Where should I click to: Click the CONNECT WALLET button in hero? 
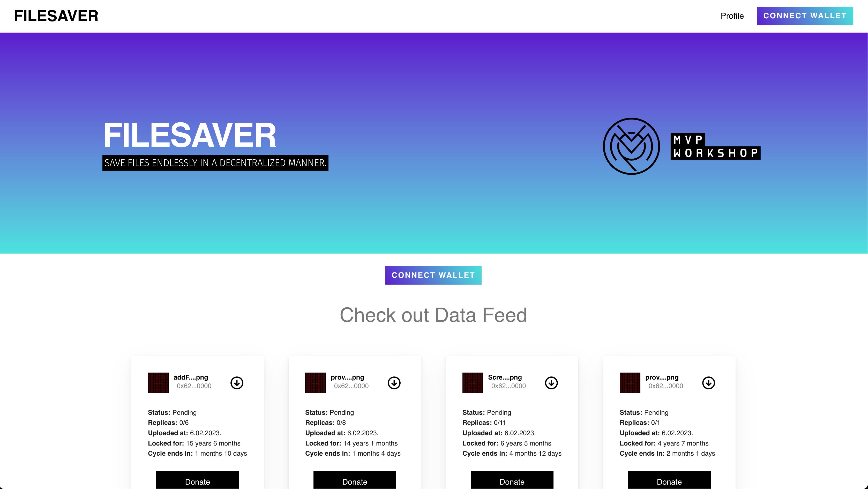click(433, 275)
